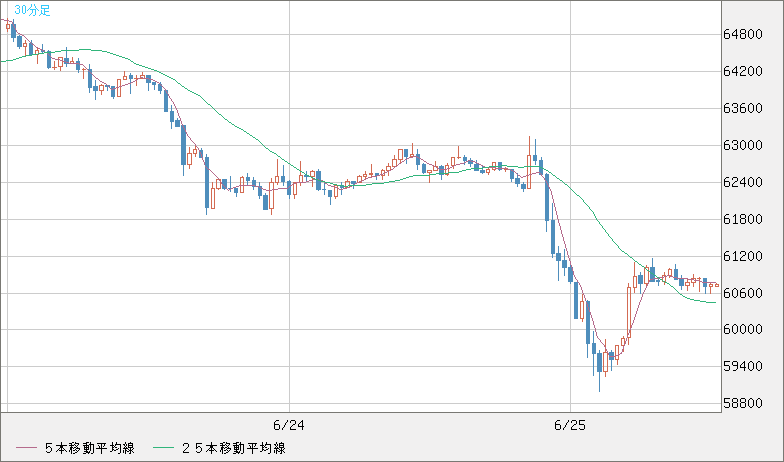Click the 5本移動平均線 legend label
This screenshot has width=784, height=462.
[90, 448]
